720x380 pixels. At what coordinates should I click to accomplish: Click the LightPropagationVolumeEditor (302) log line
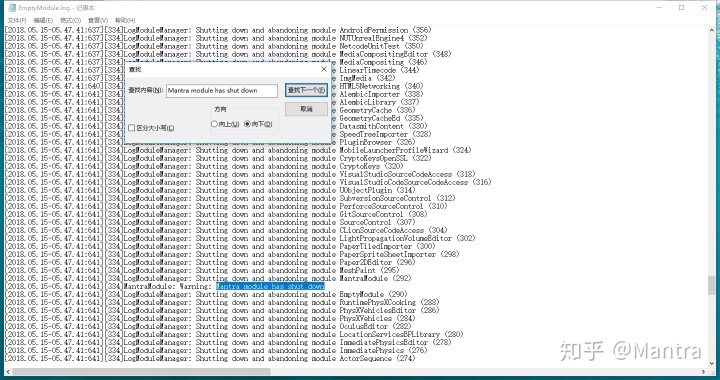coord(240,238)
